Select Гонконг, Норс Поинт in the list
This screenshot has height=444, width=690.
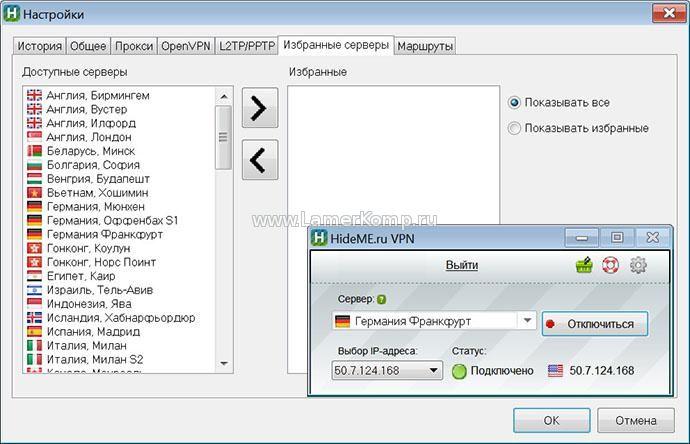click(101, 262)
